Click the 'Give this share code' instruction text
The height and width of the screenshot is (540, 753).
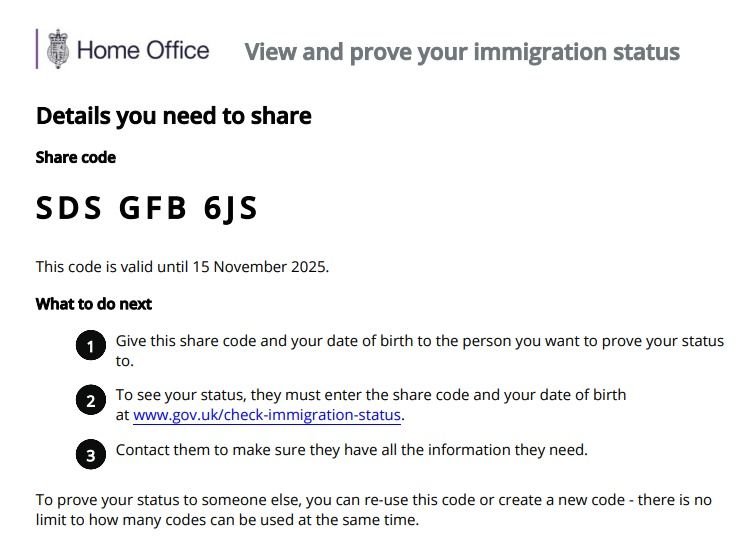(x=420, y=351)
